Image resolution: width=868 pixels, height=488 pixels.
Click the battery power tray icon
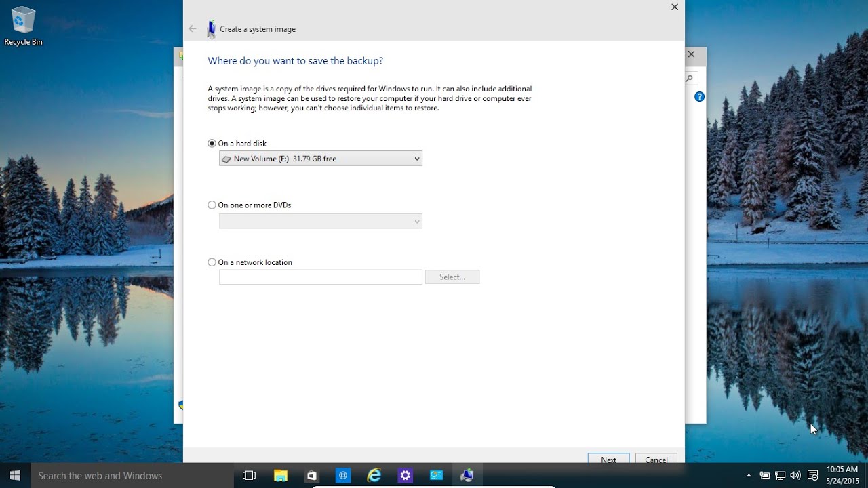pyautogui.click(x=765, y=476)
